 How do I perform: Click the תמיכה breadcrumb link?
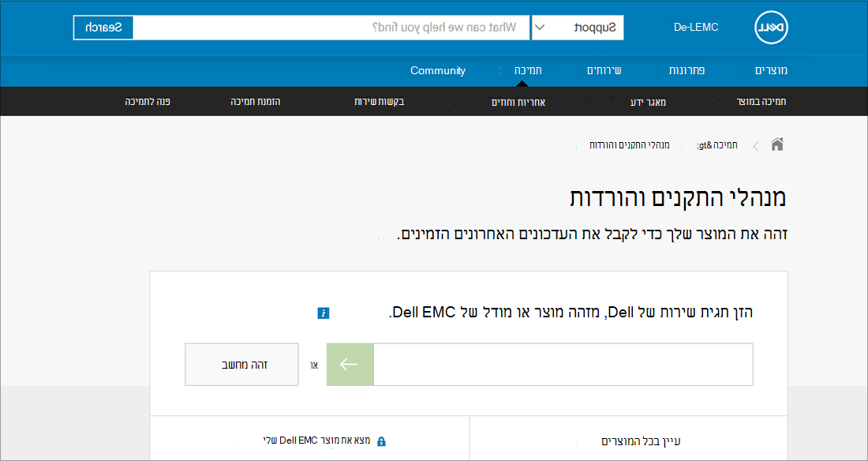click(x=717, y=145)
